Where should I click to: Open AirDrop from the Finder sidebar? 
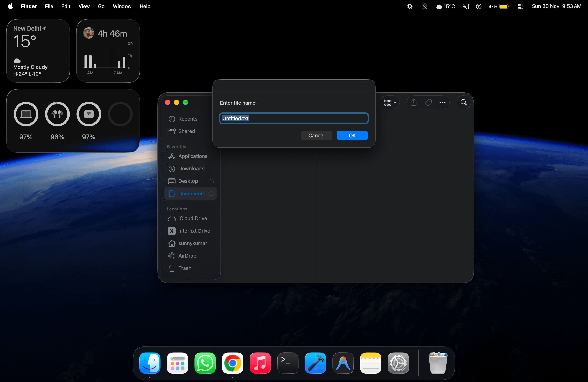tap(187, 256)
